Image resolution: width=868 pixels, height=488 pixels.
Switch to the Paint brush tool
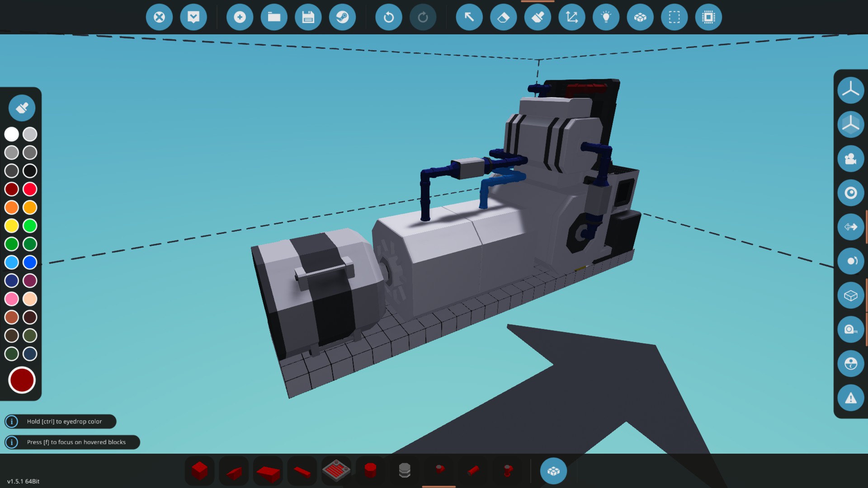tap(538, 17)
